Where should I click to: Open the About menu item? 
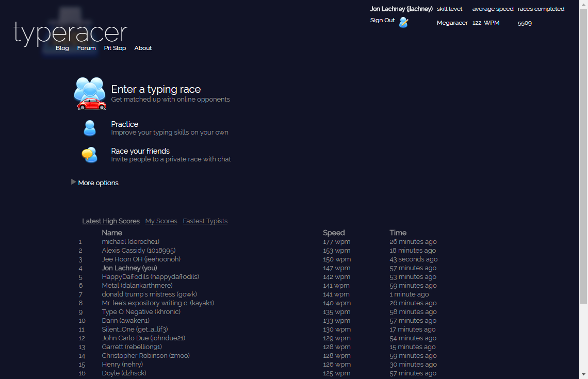pyautogui.click(x=143, y=48)
